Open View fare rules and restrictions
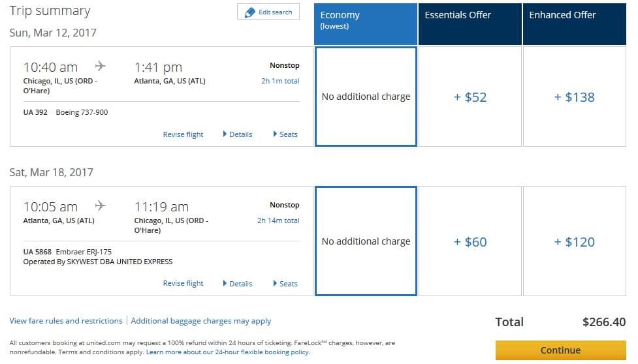 click(x=66, y=321)
